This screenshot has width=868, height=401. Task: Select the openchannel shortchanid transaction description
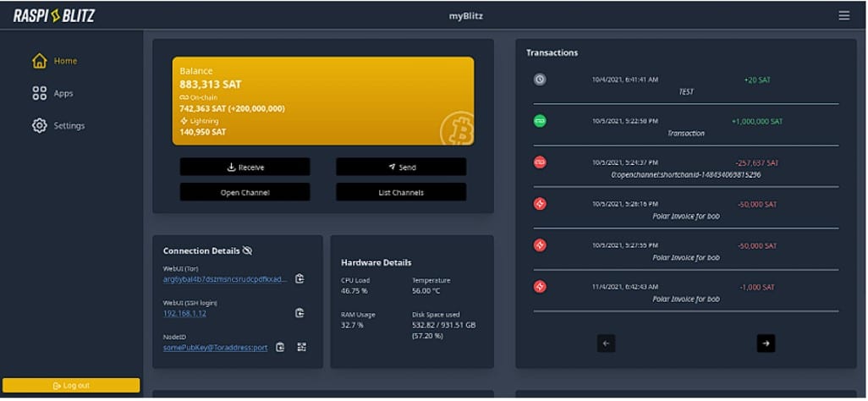point(686,174)
